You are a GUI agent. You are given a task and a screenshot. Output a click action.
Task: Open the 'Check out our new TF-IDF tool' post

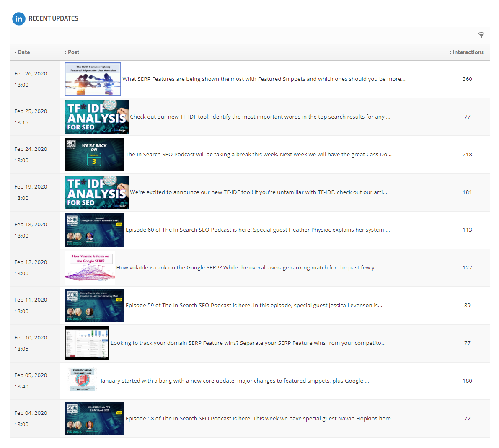[x=260, y=117]
